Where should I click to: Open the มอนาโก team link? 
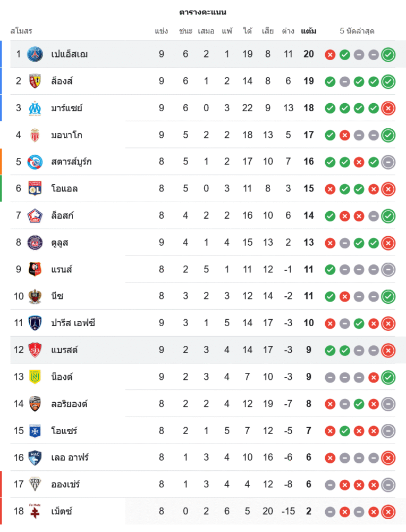coord(67,135)
